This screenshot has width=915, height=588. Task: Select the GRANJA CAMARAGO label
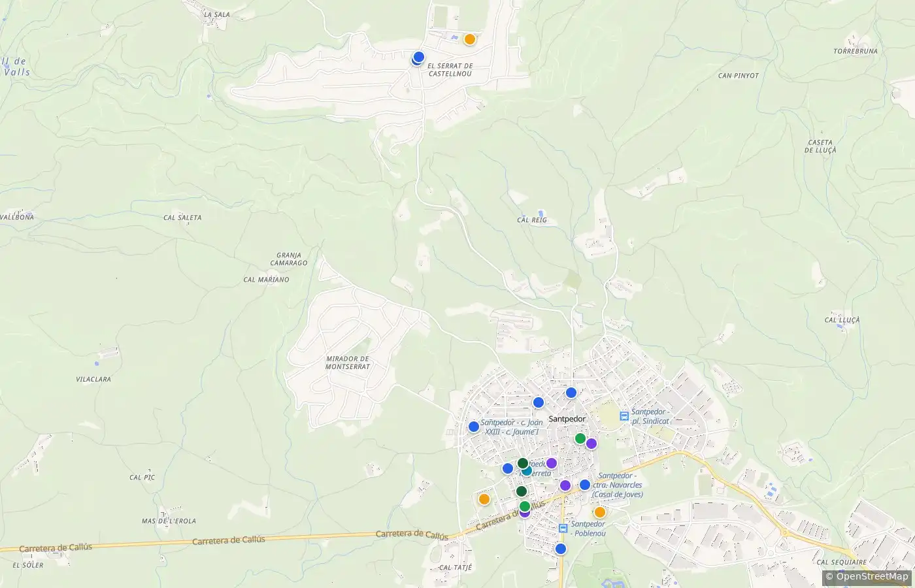pyautogui.click(x=289, y=259)
